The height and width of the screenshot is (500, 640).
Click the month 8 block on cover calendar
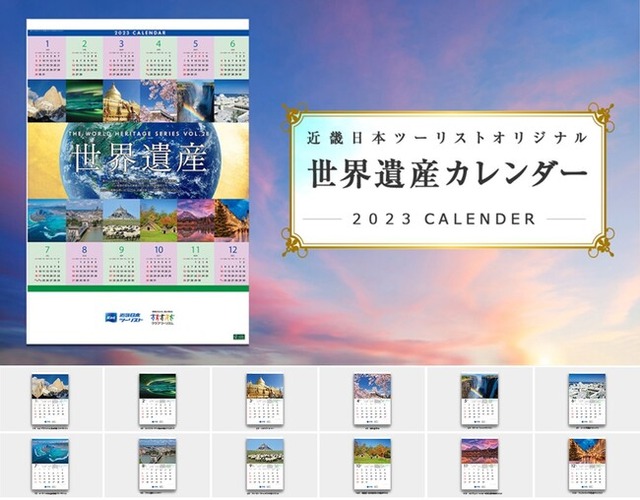[84, 264]
